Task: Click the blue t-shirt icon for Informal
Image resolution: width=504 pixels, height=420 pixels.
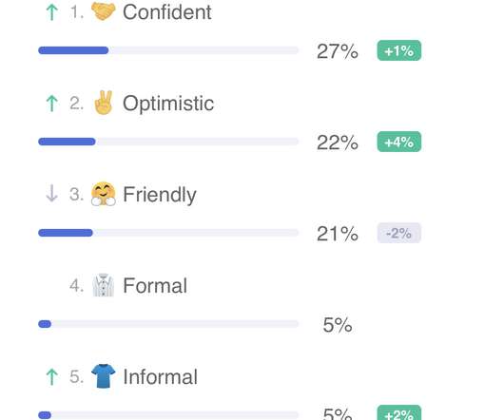Action: (104, 376)
